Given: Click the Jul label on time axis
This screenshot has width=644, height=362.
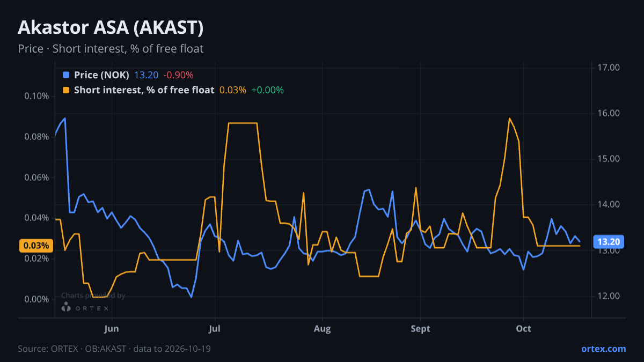Looking at the screenshot, I should click(215, 329).
